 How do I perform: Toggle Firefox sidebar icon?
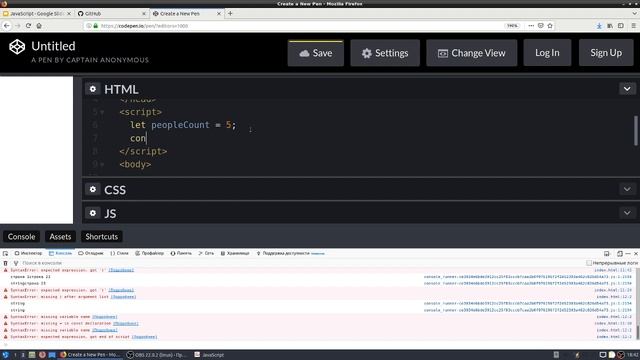tap(621, 26)
